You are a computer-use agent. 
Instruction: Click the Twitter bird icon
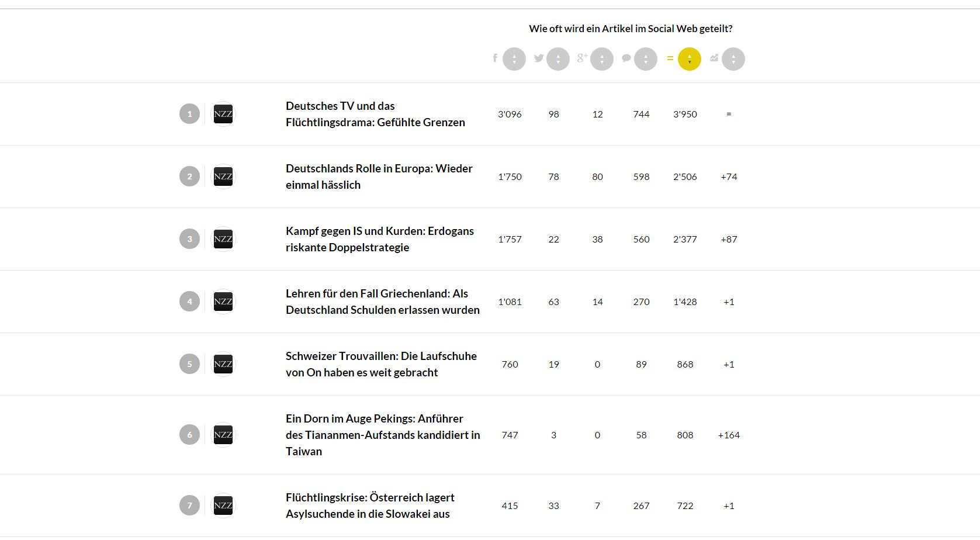click(538, 58)
